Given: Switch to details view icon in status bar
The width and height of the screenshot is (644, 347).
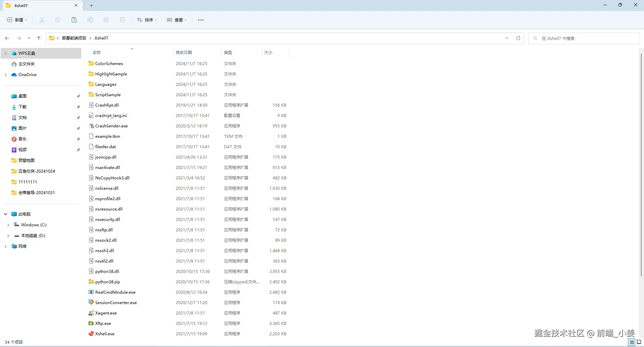Looking at the screenshot, I should tap(632, 342).
